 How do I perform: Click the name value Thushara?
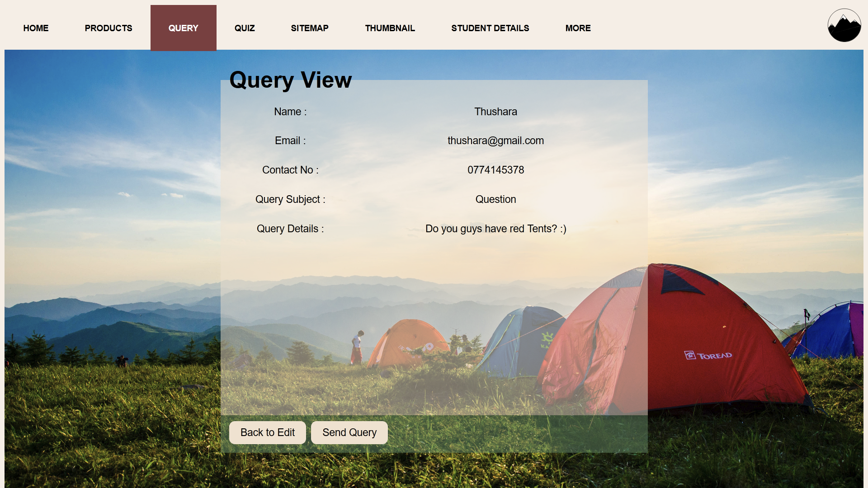[495, 112]
